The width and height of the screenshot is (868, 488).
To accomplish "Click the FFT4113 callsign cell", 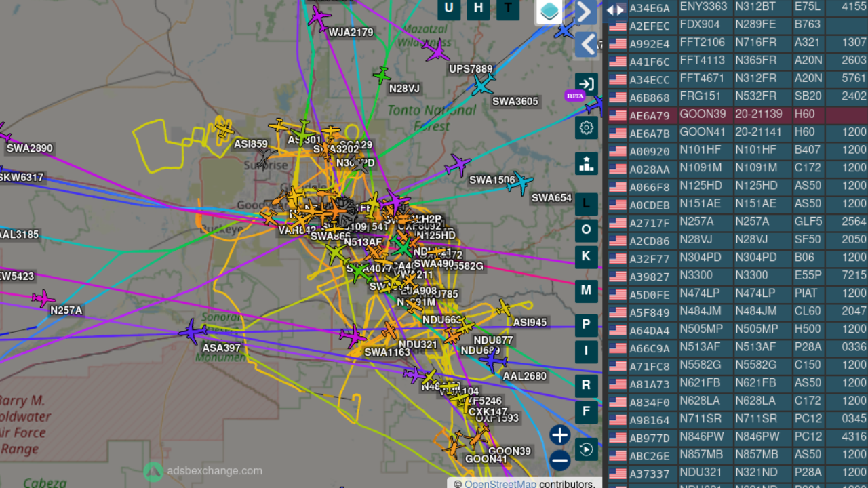I will tap(703, 60).
